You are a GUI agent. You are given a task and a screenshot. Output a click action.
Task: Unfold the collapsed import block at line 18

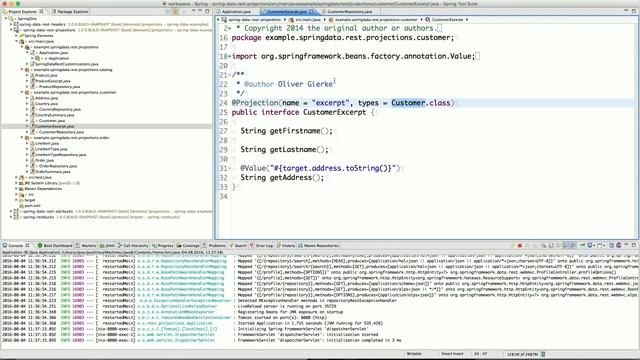coord(229,56)
